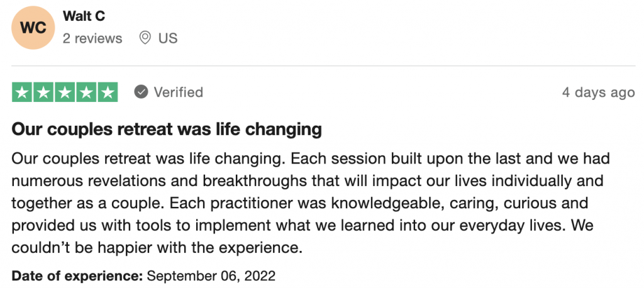Click the Verified checkmark badge icon

[142, 92]
